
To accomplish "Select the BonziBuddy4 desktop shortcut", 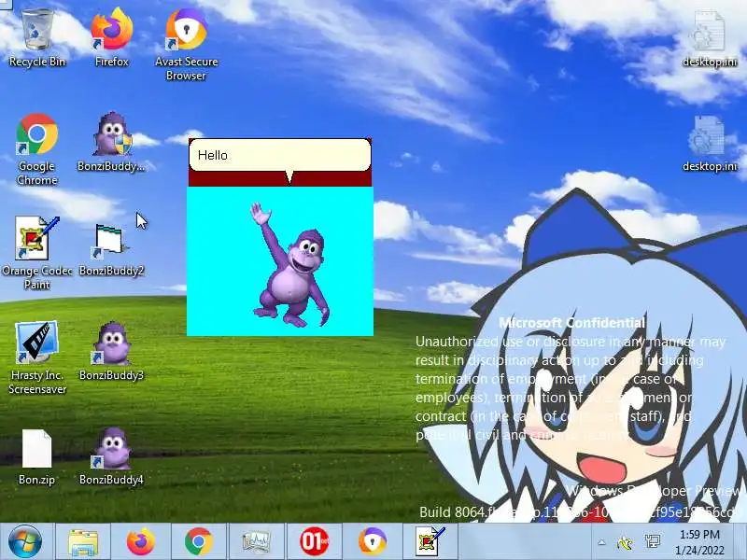I will pyautogui.click(x=111, y=455).
